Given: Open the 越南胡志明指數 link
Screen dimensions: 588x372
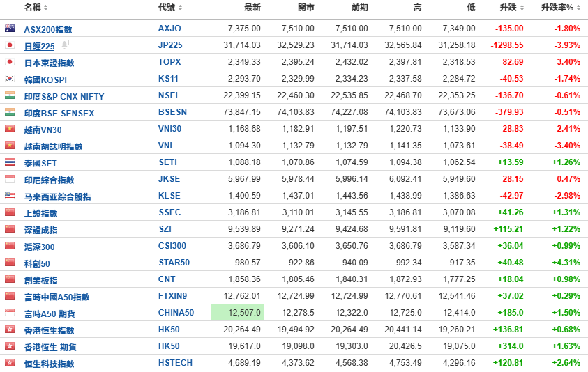Looking at the screenshot, I should [x=53, y=146].
